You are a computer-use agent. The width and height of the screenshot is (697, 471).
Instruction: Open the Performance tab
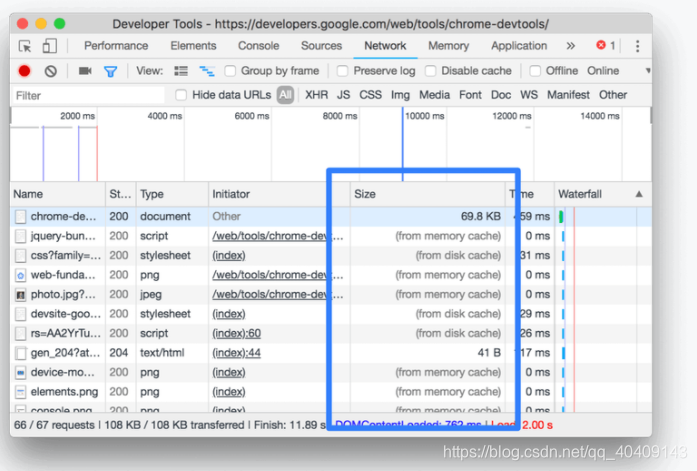116,46
